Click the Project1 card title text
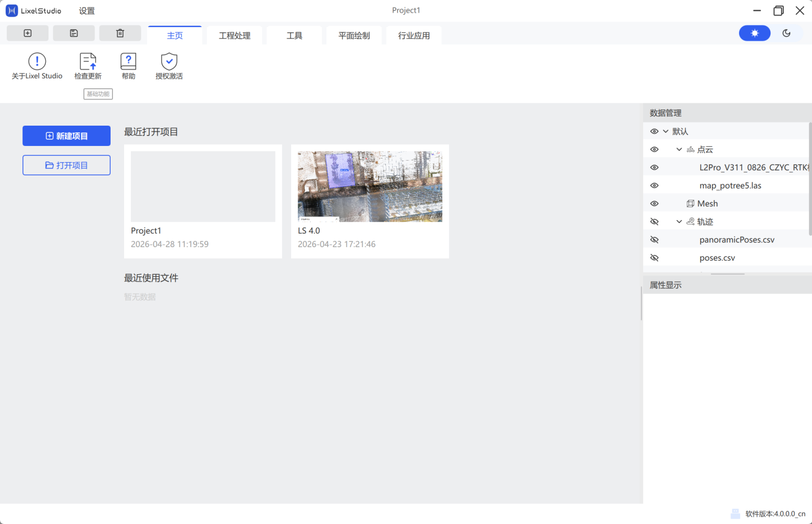Screen dimensions: 812x524 pos(146,231)
